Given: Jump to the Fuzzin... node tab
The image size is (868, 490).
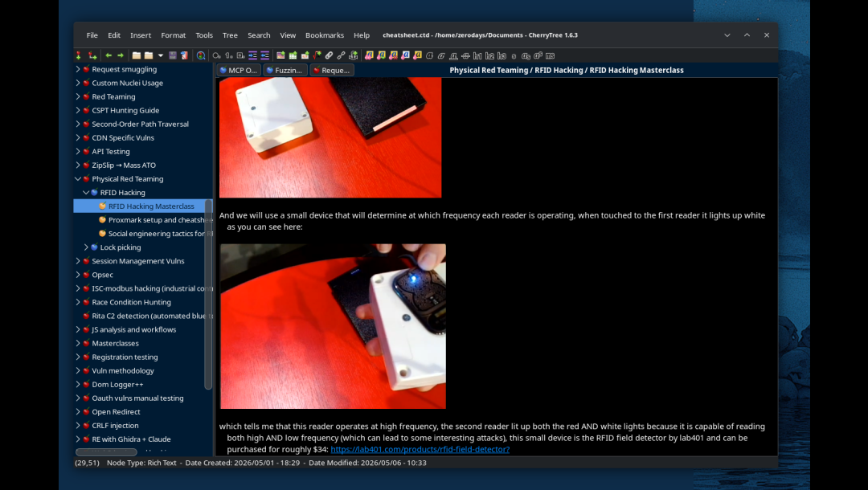Looking at the screenshot, I should coord(285,70).
